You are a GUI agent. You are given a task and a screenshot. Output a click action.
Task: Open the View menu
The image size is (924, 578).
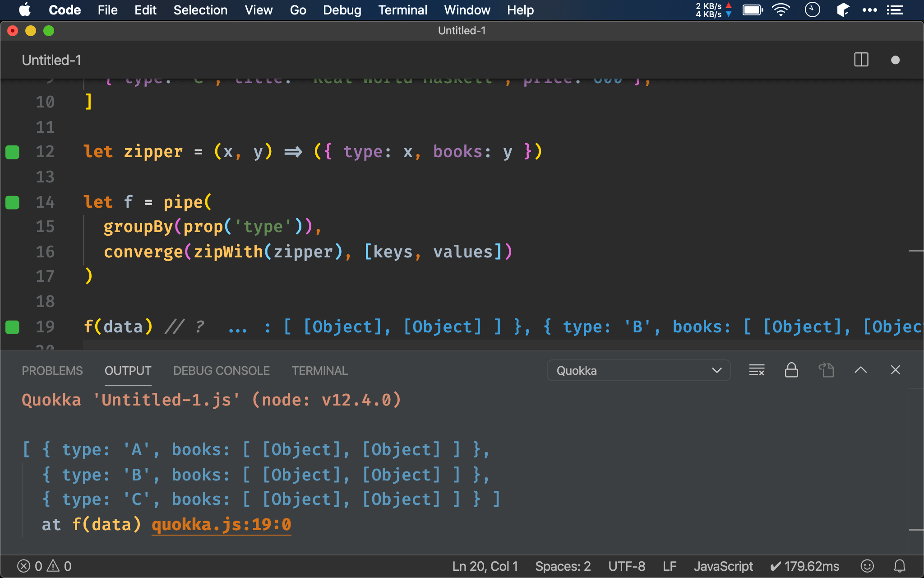[x=259, y=10]
